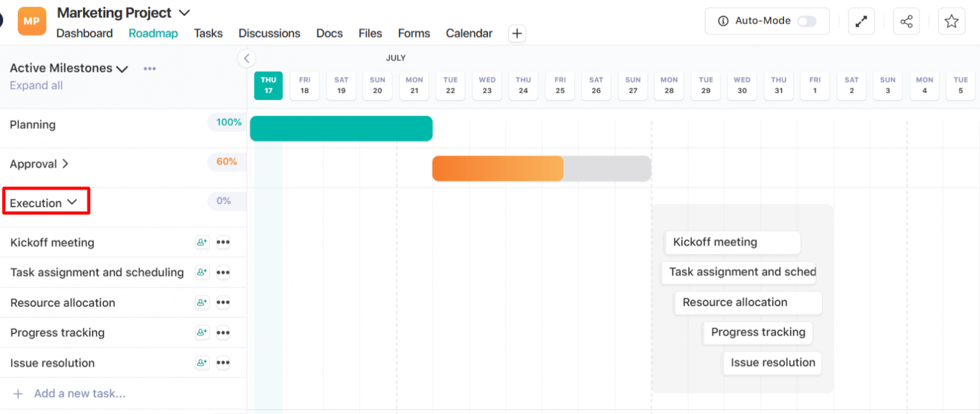980x414 pixels.
Task: Select the Planning progress bar
Action: [x=341, y=128]
